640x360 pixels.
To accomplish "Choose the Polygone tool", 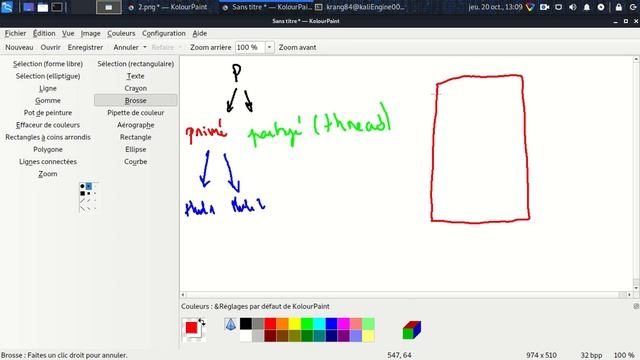I will pos(48,149).
